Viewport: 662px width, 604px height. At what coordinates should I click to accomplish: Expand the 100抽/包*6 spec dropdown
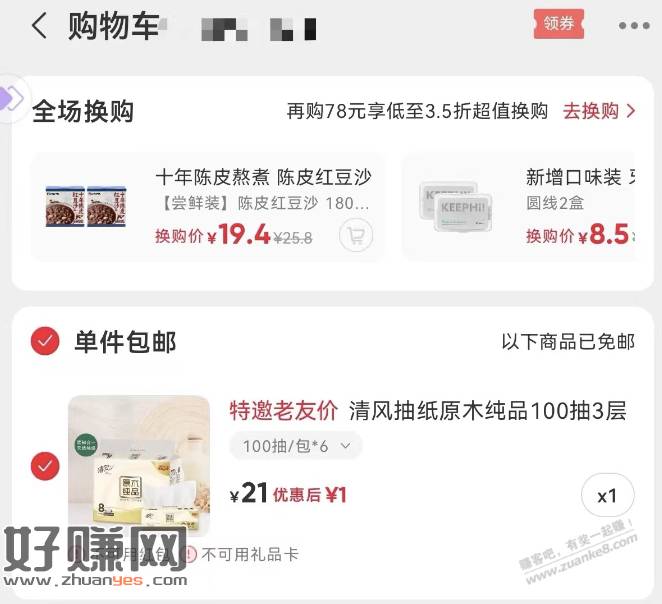(296, 446)
